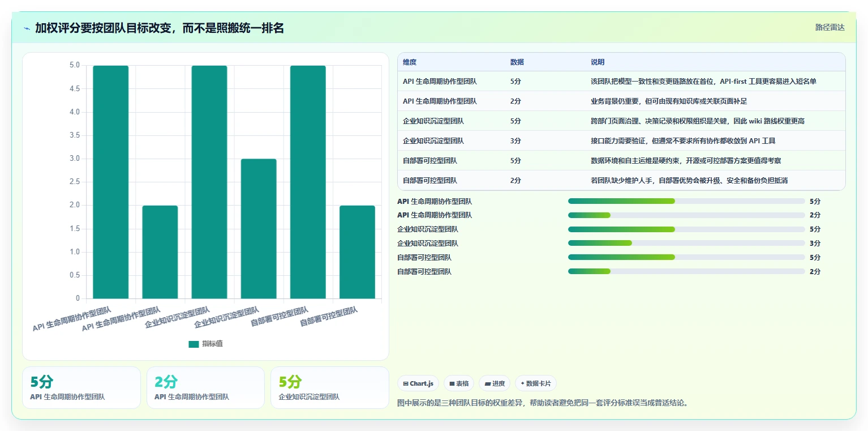Screen dimensions: 868x431
Task: Click the note saying wiki 路线权重更高
Action: coord(698,121)
